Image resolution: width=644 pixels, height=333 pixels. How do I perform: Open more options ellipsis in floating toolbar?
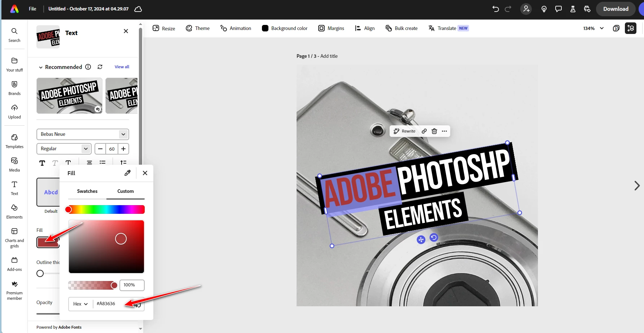444,131
